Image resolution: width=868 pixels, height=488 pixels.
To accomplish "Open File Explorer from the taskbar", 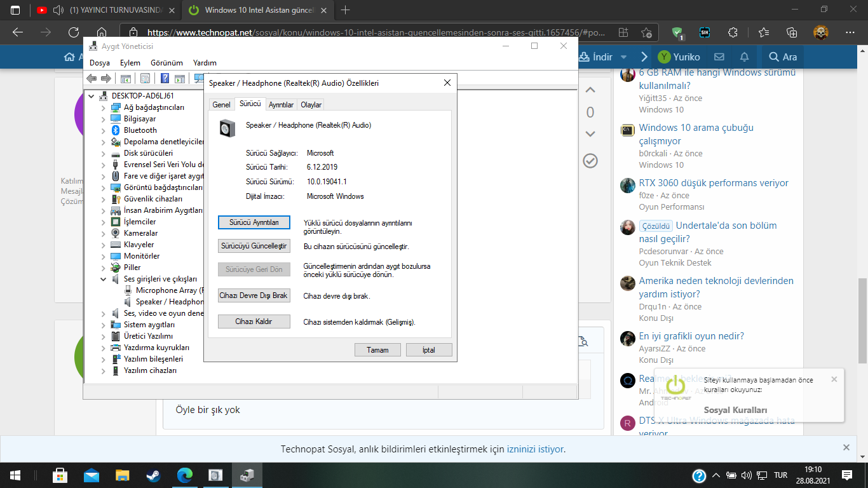I will pos(123,475).
